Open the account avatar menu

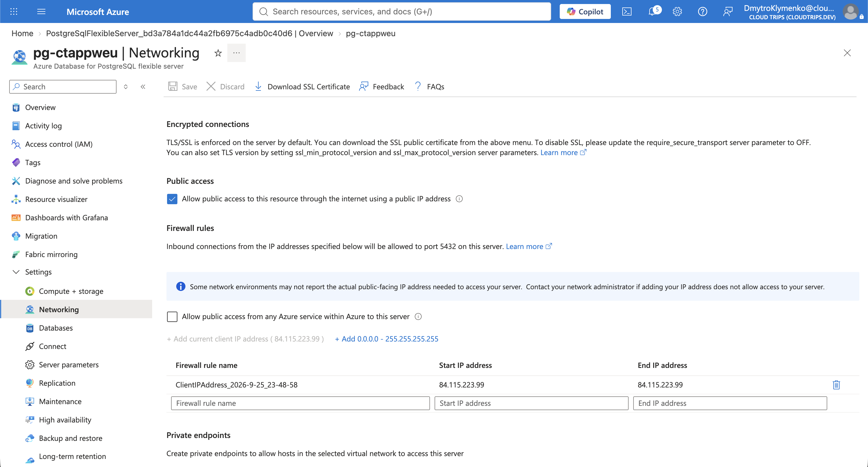pos(851,11)
